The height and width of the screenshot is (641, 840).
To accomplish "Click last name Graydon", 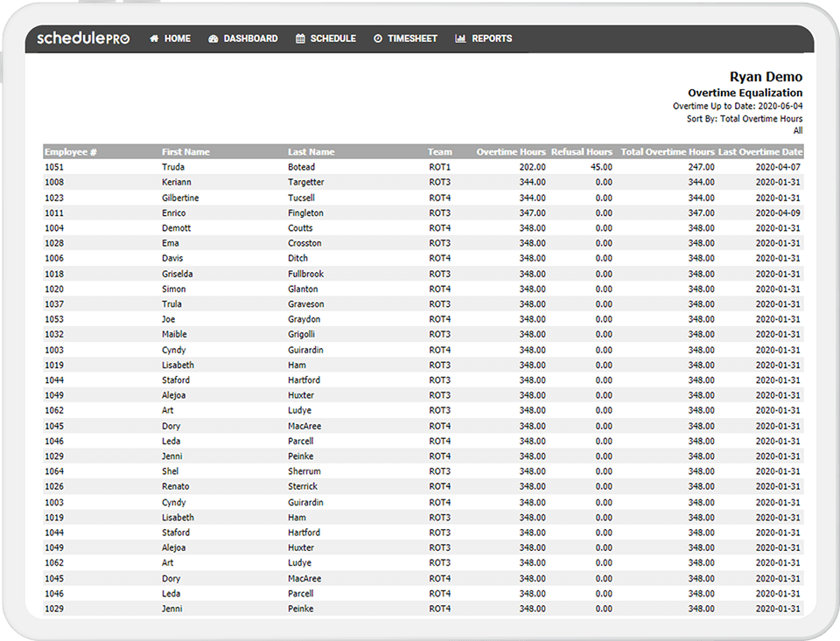I will tap(304, 318).
